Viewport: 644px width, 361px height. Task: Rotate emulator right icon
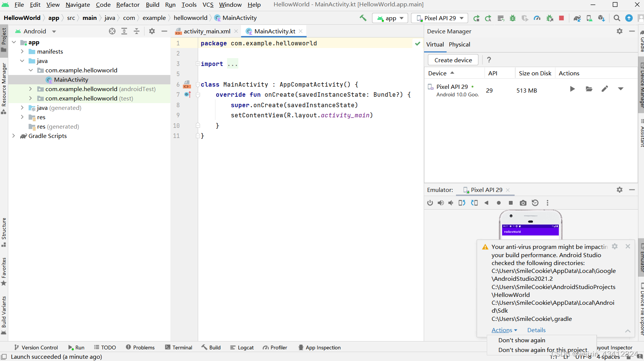(x=474, y=203)
